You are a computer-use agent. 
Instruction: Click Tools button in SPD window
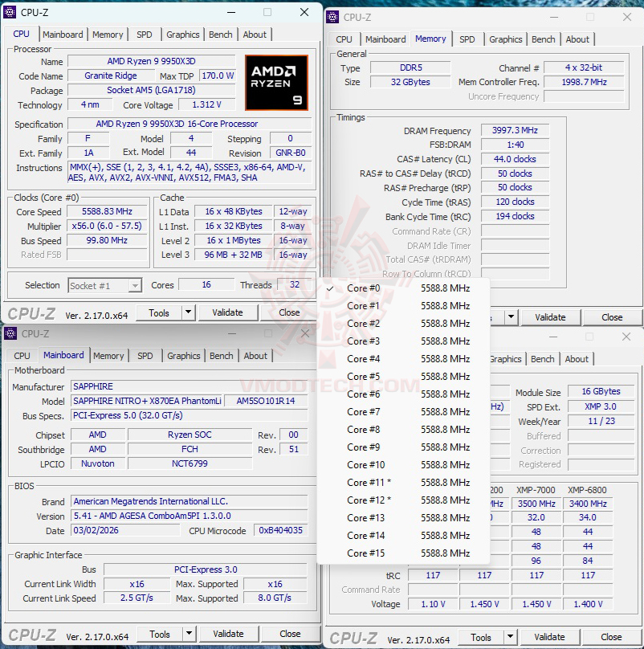pos(481,637)
